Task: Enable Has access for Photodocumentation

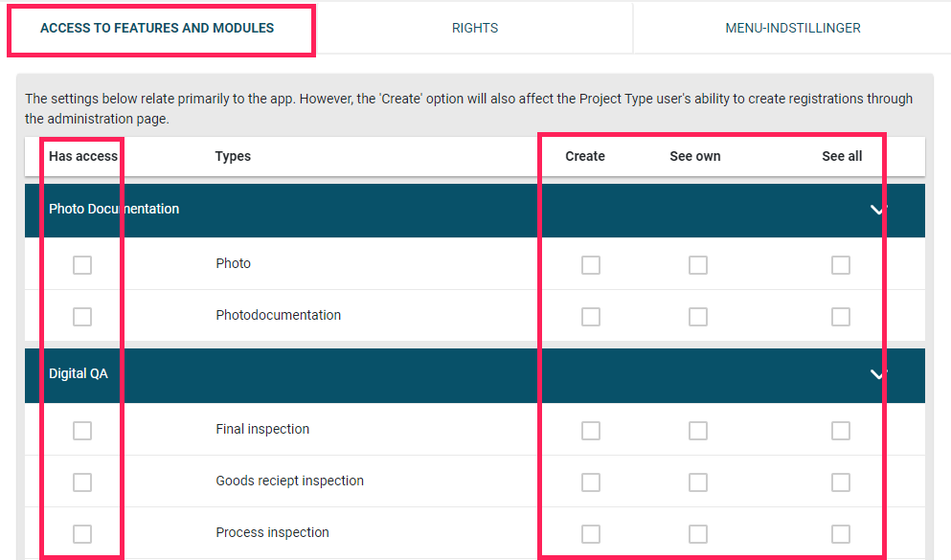Action: coord(82,316)
